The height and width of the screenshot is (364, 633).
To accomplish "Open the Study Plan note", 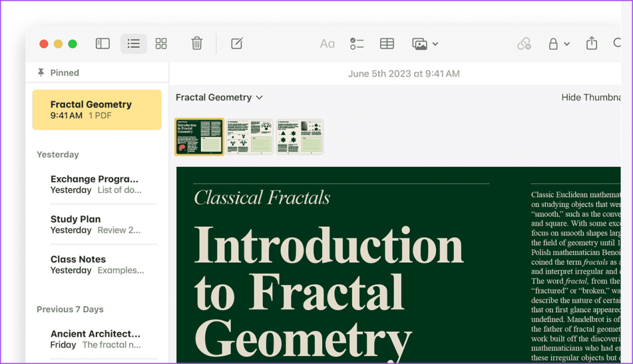I will pyautogui.click(x=97, y=224).
